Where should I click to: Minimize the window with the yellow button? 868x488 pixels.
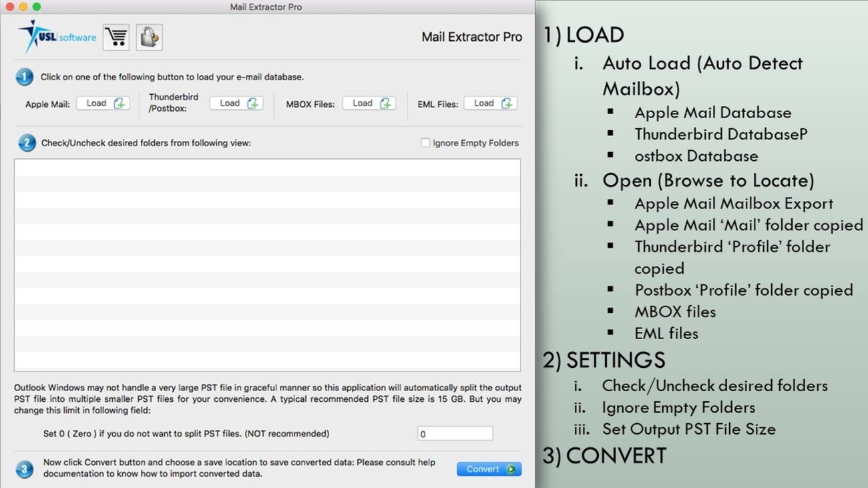[x=23, y=7]
